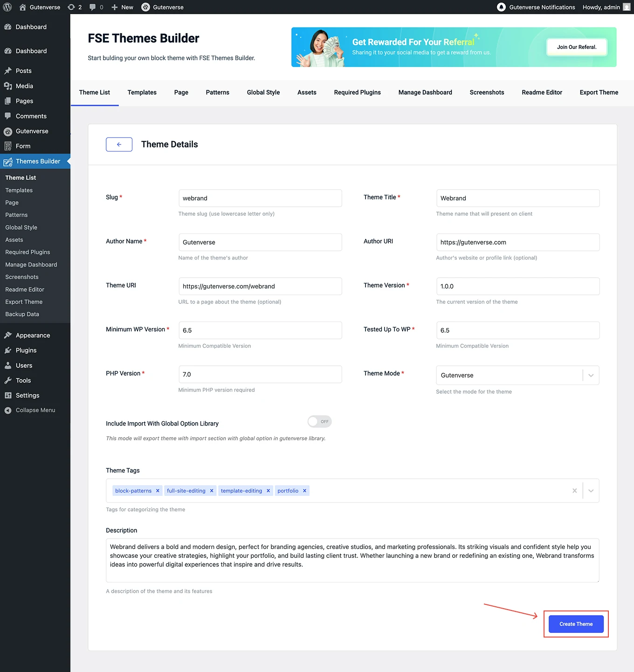Open the Export Theme tab
Screen dimensions: 634x672
(599, 92)
